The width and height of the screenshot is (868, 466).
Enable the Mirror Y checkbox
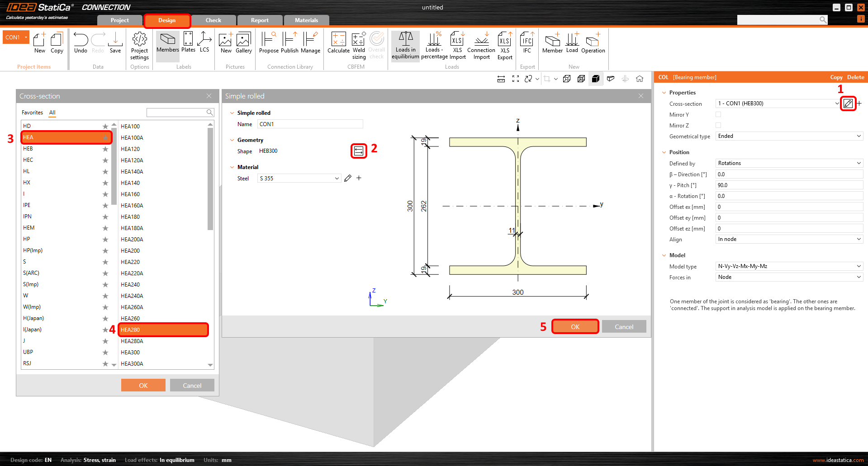[x=718, y=114]
